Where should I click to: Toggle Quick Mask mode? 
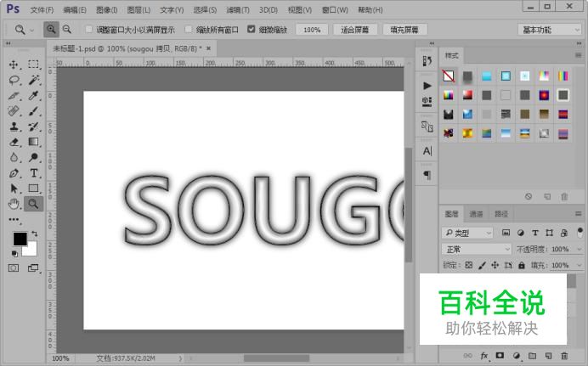(14, 267)
